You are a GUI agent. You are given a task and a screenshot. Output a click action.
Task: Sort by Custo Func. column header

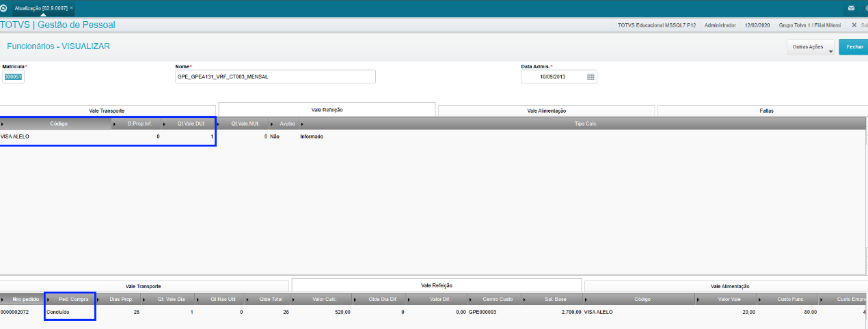pos(788,299)
